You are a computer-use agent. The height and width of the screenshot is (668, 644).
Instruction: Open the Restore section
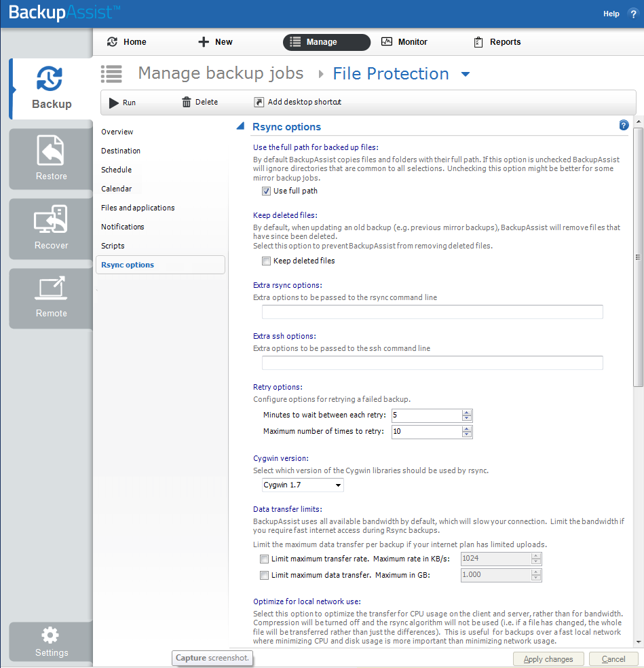click(x=51, y=159)
